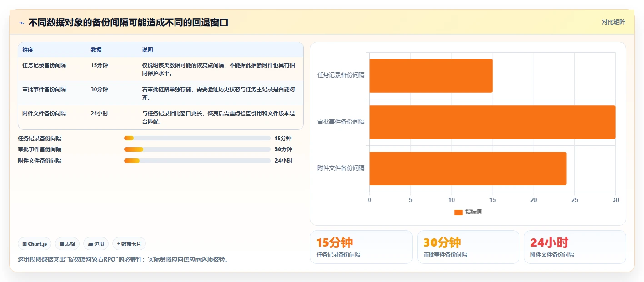The height and width of the screenshot is (282, 644).
Task: Click the 24小时 value in the table
Action: click(x=99, y=114)
